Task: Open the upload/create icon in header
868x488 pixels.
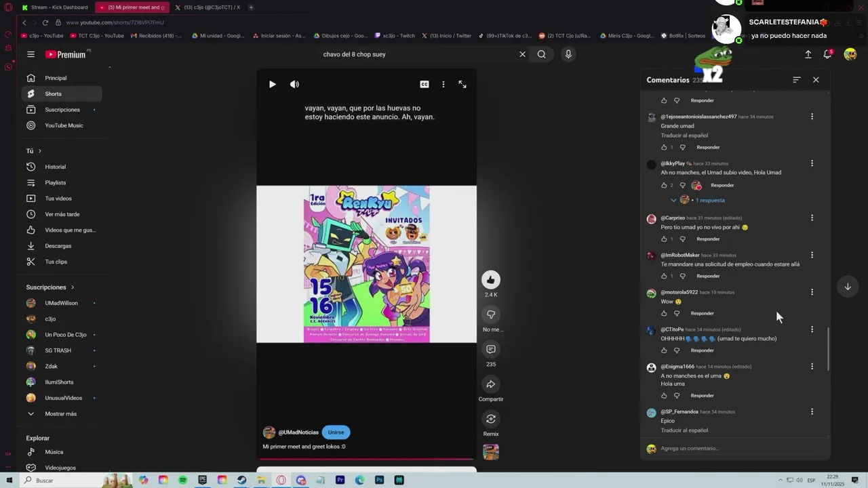Action: point(808,54)
